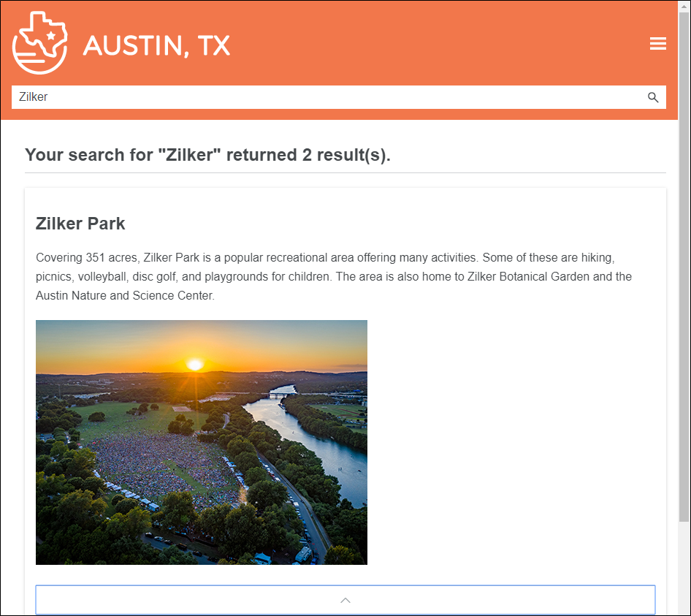Click the bridge over the river in photo

point(281,395)
